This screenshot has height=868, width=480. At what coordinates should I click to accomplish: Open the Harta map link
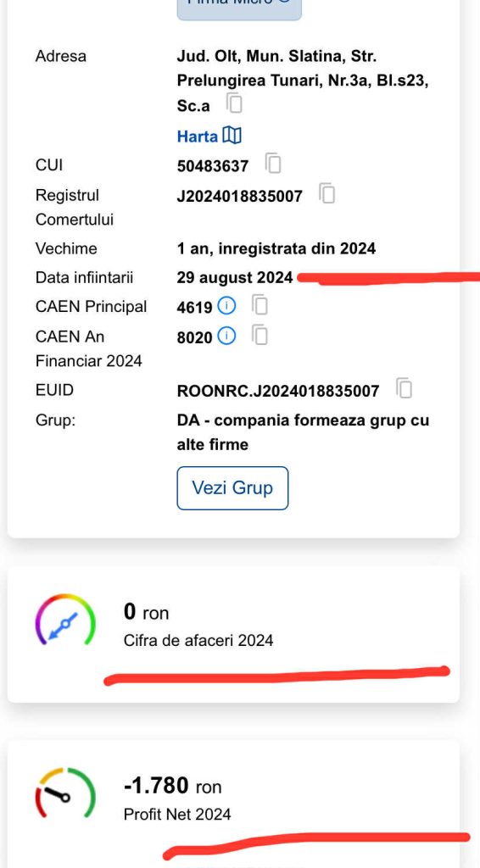click(x=197, y=136)
